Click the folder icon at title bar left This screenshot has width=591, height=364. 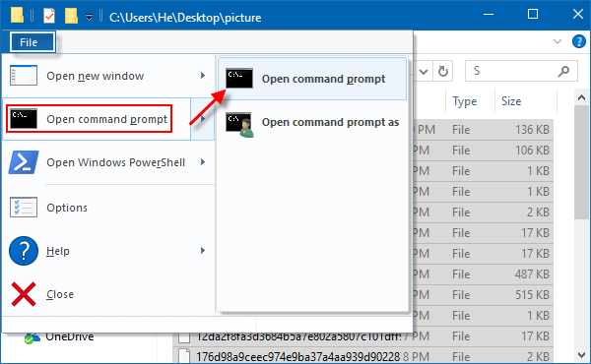point(17,15)
